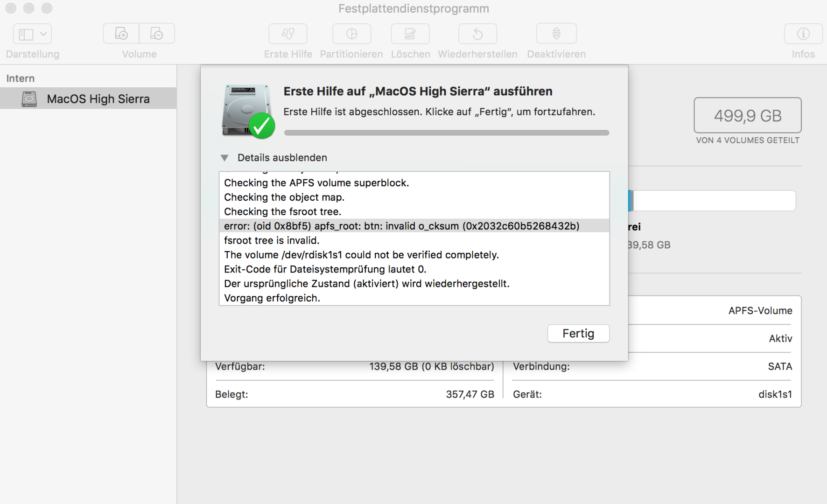Click the Wiederherstellen toolbar icon
This screenshot has width=827, height=504.
(477, 34)
